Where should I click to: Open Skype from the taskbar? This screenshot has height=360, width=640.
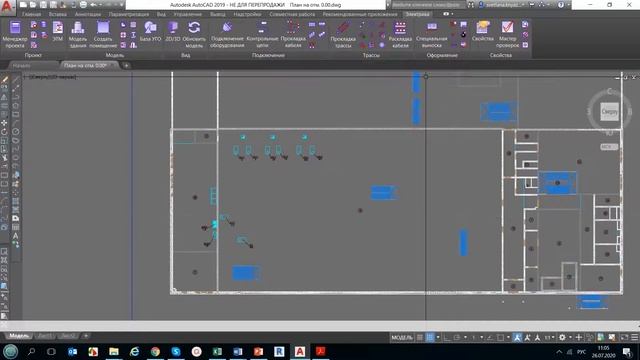pyautogui.click(x=176, y=351)
